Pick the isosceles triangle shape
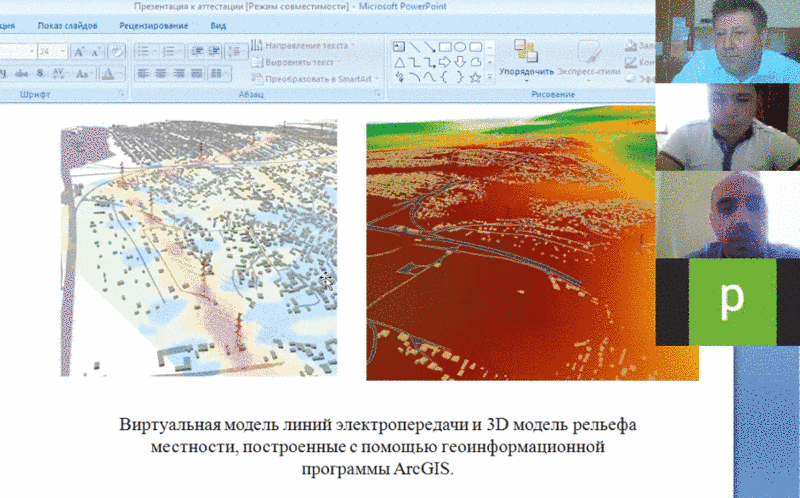Viewport: 800px width, 498px height. [x=398, y=61]
